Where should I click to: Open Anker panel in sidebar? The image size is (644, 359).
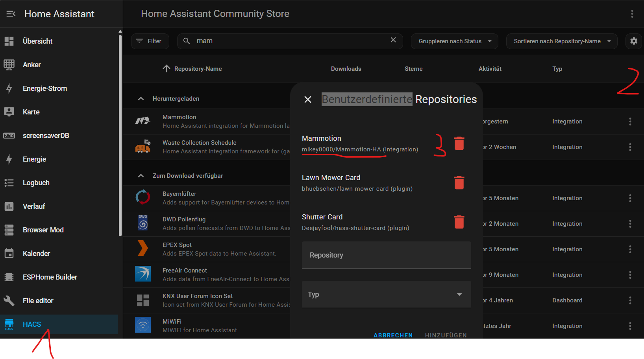point(59,65)
